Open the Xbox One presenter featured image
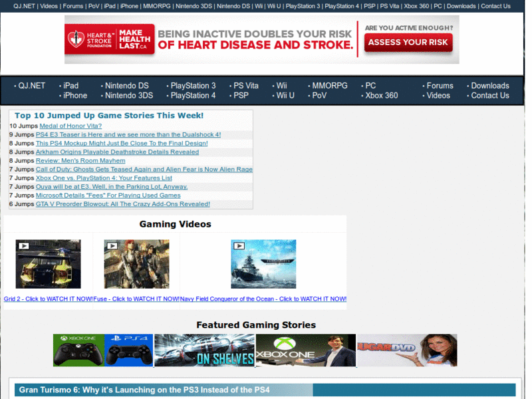 [306, 350]
